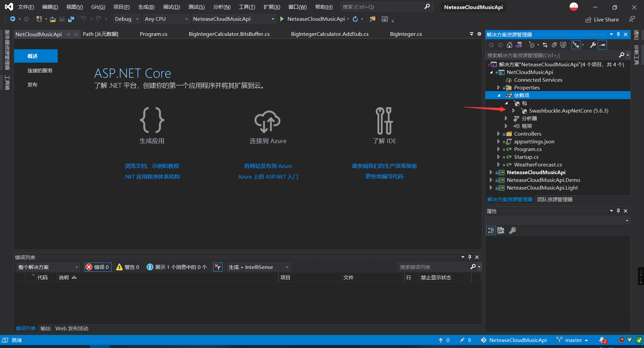This screenshot has width=644, height=348.
Task: Expand the Swashbuckle.AspNetCore package node
Action: tap(514, 111)
